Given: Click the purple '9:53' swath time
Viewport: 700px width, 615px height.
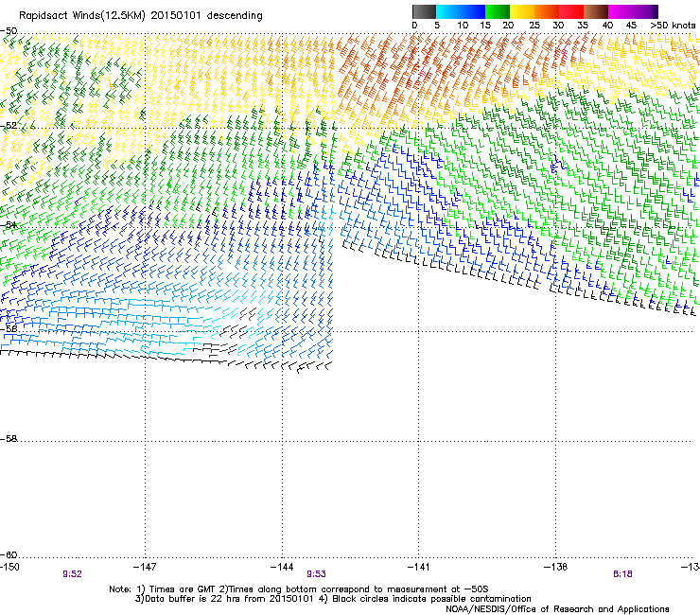Looking at the screenshot, I should coord(316,574).
